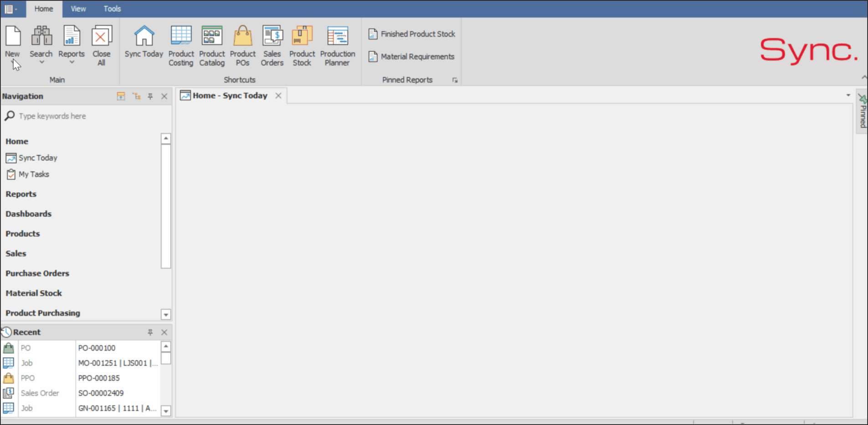This screenshot has height=425, width=868.
Task: Click the MO-001251 job grid icon
Action: [x=9, y=363]
